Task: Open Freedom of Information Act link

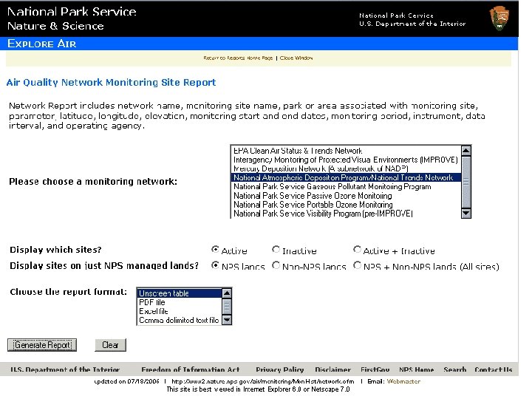Action: point(191,369)
